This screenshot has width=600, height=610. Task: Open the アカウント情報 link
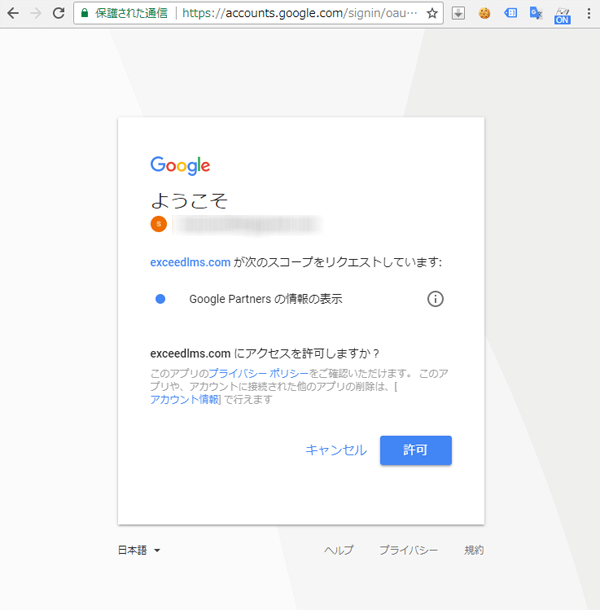click(x=184, y=400)
